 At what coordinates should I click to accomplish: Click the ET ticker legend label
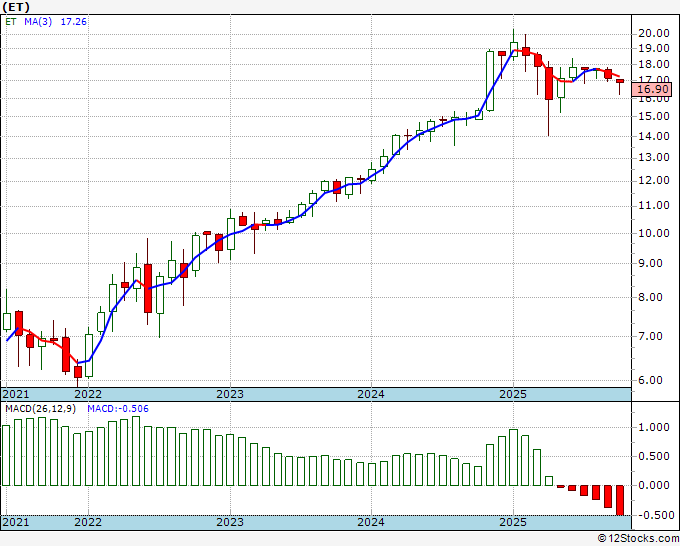point(11,22)
